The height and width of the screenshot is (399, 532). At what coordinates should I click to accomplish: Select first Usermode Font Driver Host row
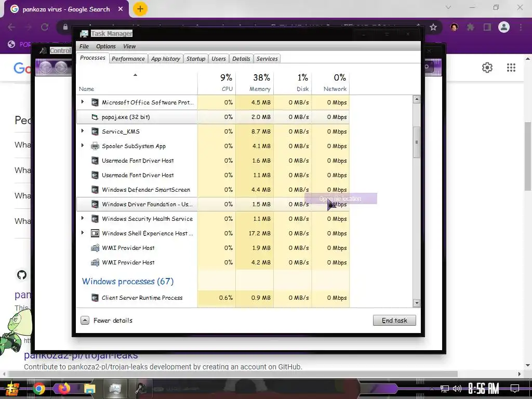tap(212, 161)
